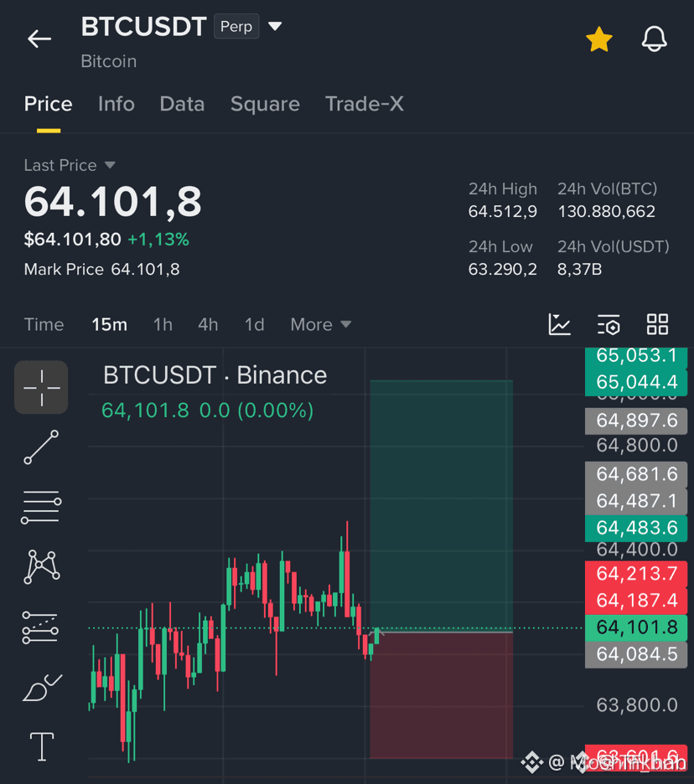Select the red stop-loss zone on chart
The image size is (694, 784).
[442, 696]
